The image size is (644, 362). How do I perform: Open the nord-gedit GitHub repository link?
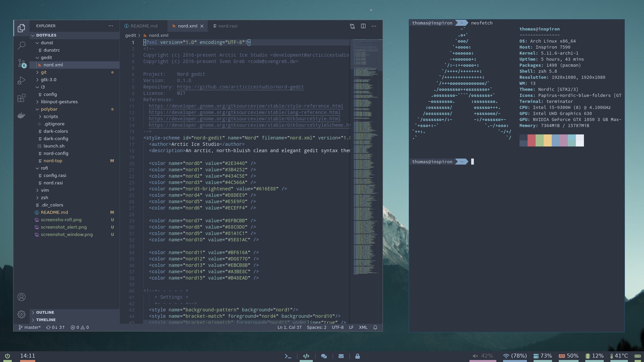[240, 87]
